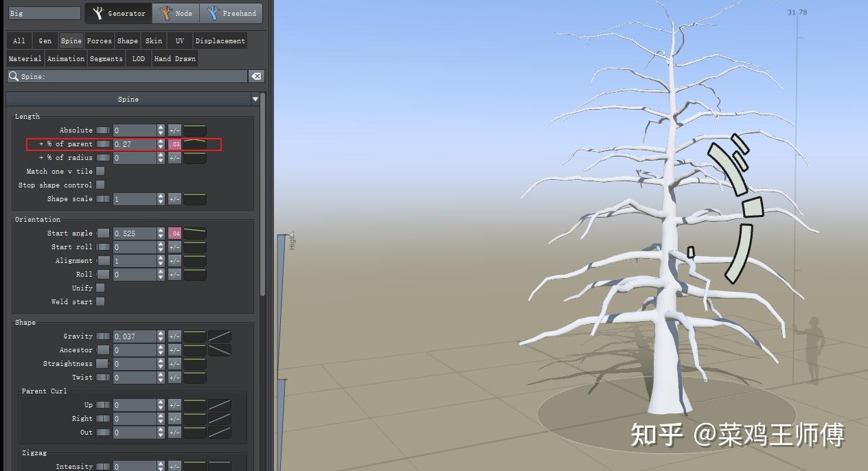Click the +/- button beside Absolute length

174,130
